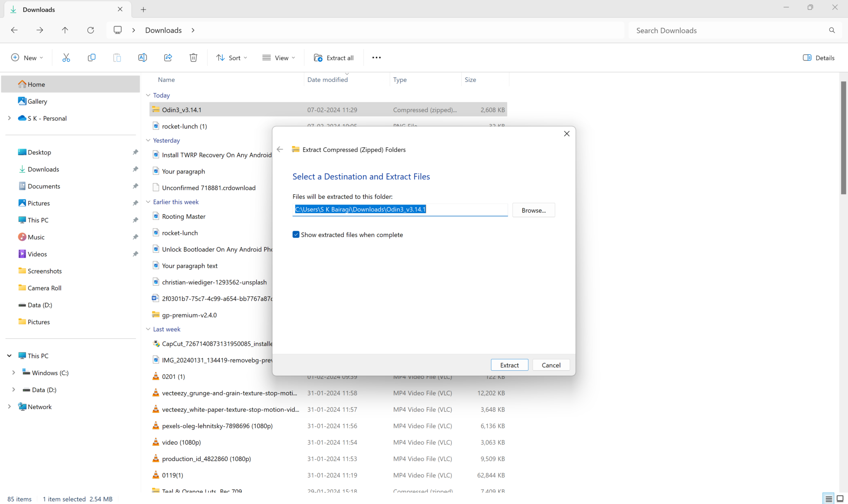Sort by Type column header

click(400, 80)
